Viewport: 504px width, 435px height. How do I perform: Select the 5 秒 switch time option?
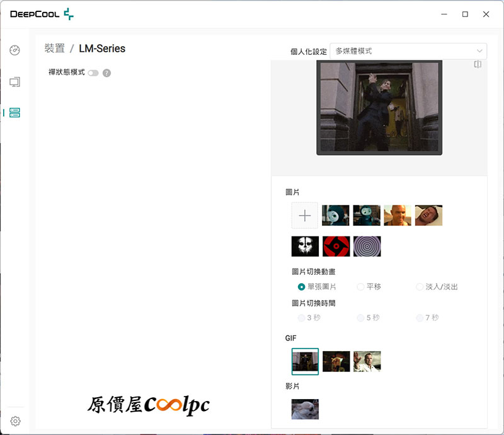click(x=361, y=318)
